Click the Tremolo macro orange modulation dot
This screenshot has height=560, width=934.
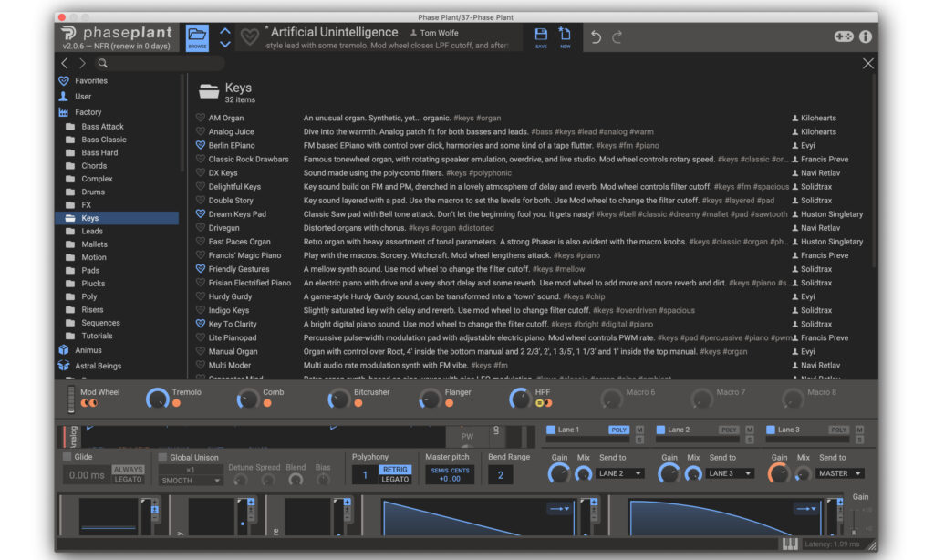pos(176,403)
